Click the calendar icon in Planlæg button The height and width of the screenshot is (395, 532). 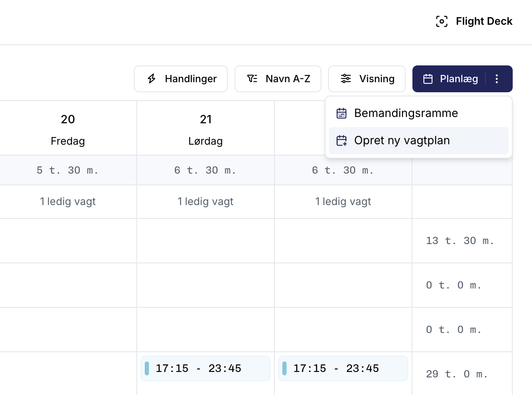pyautogui.click(x=428, y=79)
